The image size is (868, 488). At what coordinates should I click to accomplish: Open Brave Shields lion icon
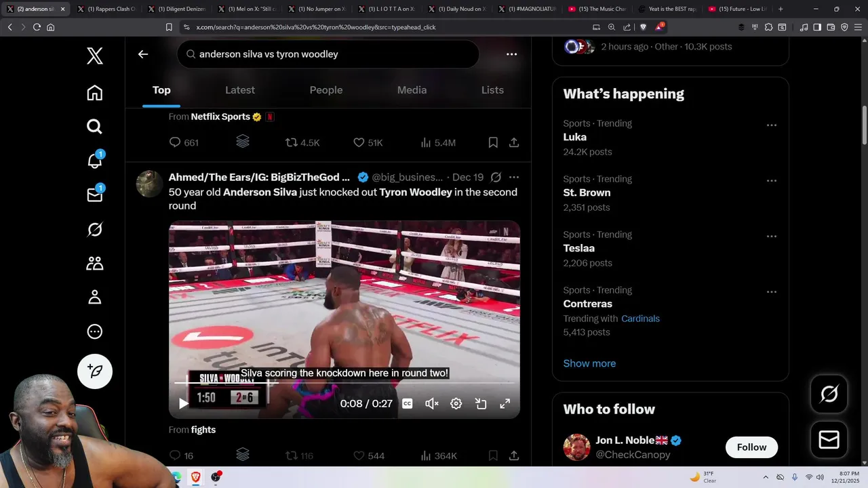pos(643,27)
